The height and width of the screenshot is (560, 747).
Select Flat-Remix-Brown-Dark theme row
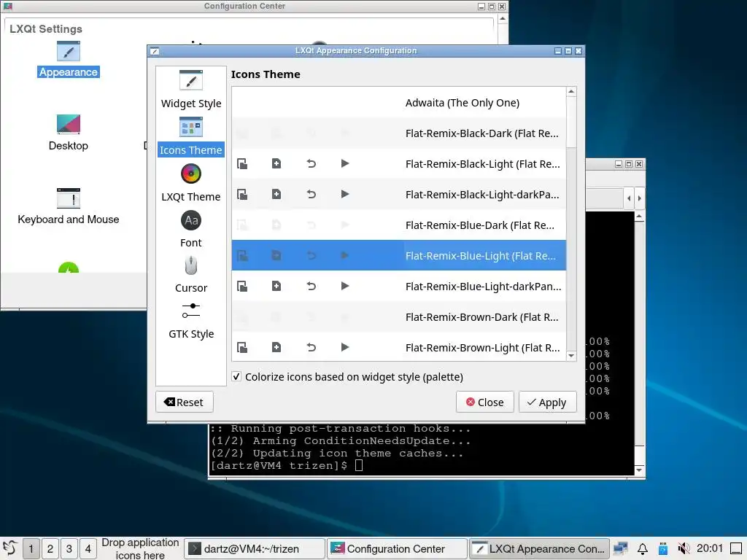click(x=399, y=316)
